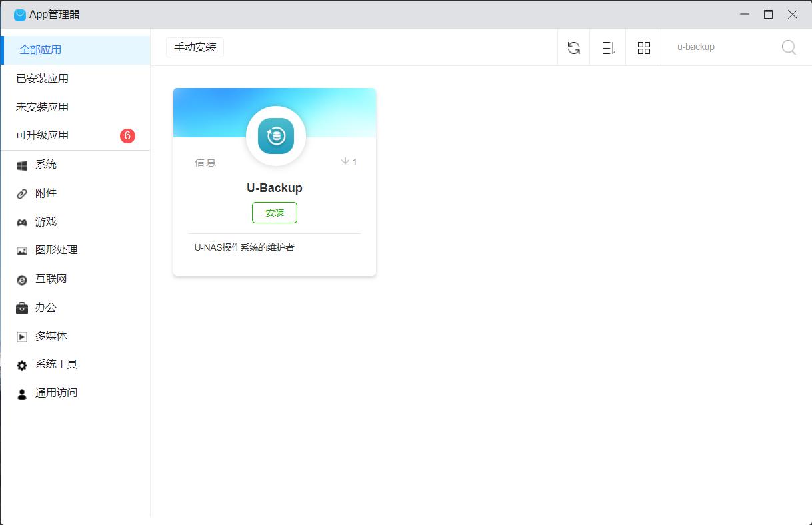Switch to 已安装应用 tab

[42, 79]
